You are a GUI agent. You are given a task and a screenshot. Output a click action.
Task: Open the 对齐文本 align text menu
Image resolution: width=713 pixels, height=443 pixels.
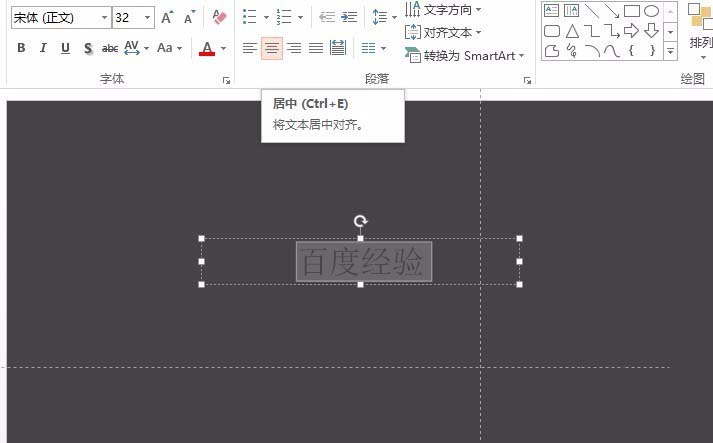[x=443, y=32]
